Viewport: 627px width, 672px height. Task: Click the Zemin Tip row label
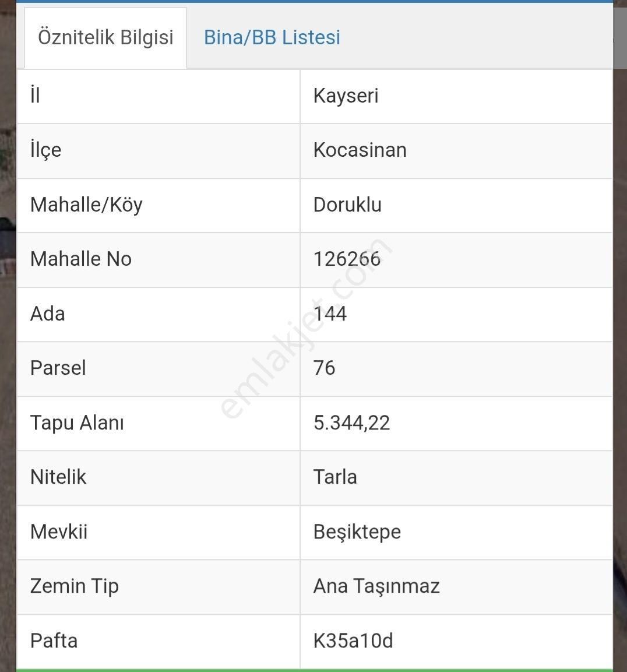(74, 586)
